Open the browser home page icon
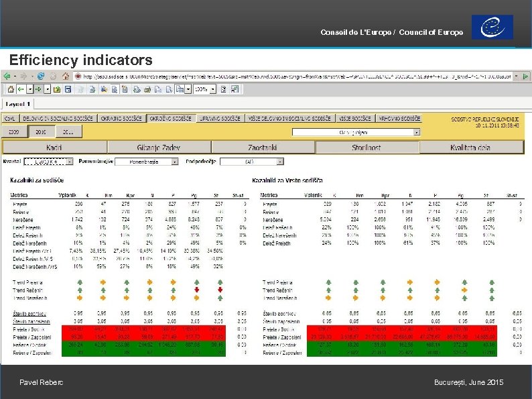532x399 pixels. (x=66, y=76)
